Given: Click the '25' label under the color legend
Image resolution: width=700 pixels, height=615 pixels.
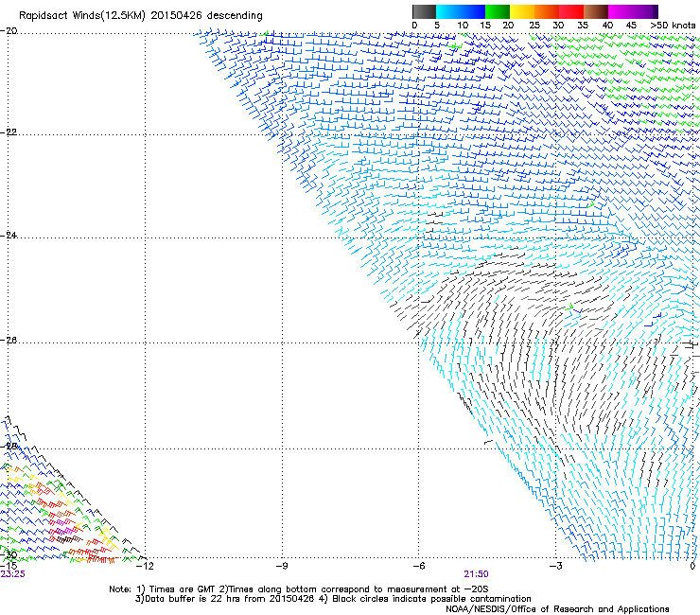Looking at the screenshot, I should click(x=534, y=26).
